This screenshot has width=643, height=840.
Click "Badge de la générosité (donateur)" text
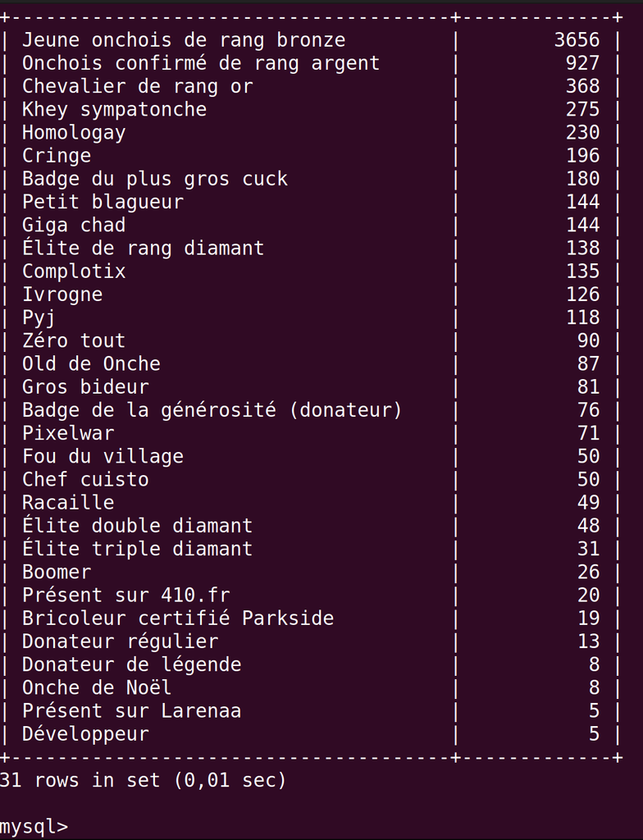(x=212, y=410)
